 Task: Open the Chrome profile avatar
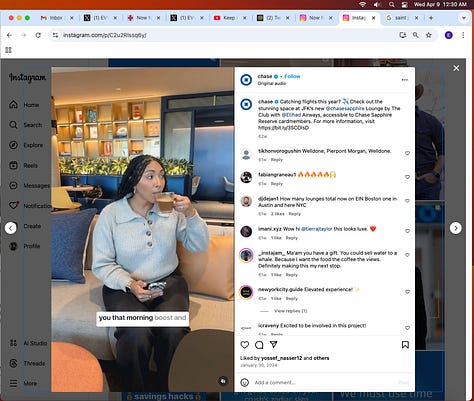click(x=449, y=35)
